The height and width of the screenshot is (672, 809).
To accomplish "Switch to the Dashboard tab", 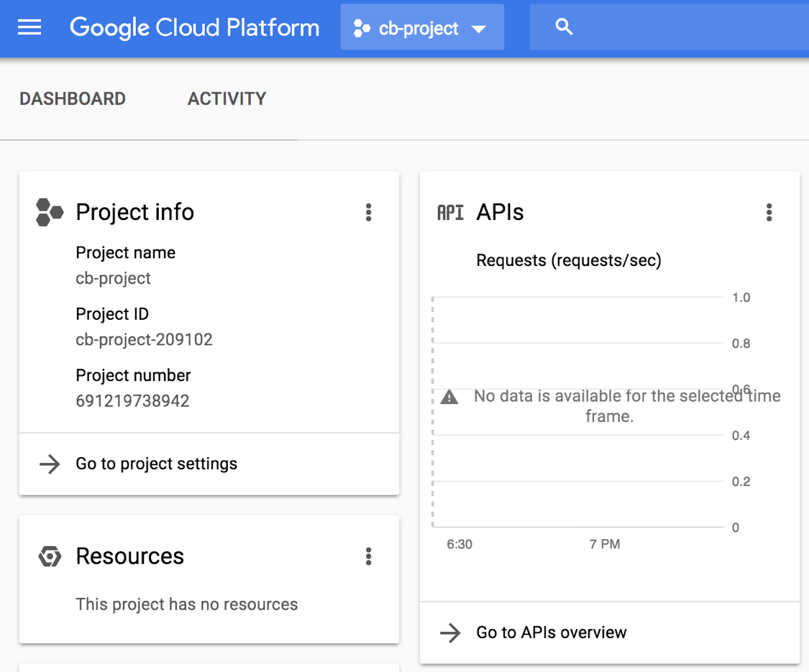I will [x=73, y=98].
